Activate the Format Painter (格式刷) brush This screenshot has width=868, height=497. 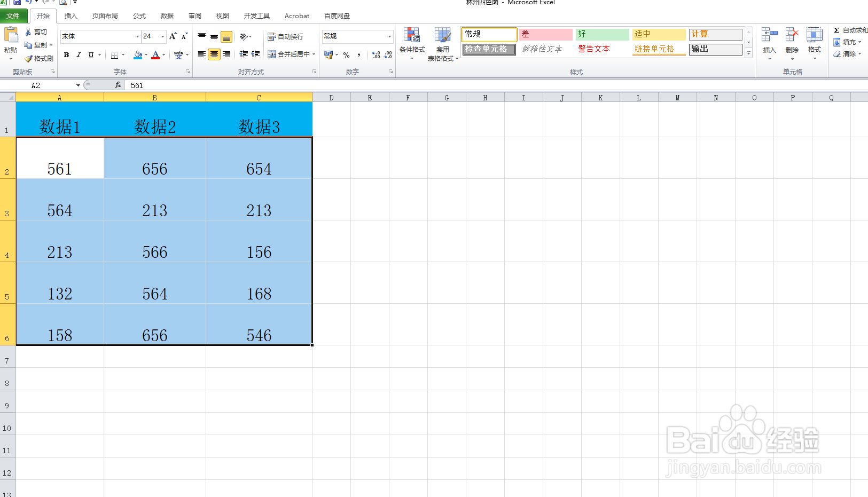[28, 59]
